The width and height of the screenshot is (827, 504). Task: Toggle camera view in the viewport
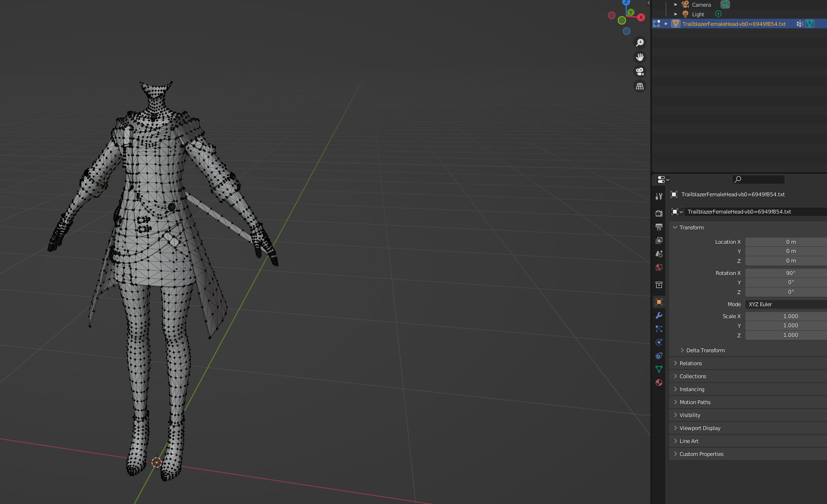click(x=640, y=72)
